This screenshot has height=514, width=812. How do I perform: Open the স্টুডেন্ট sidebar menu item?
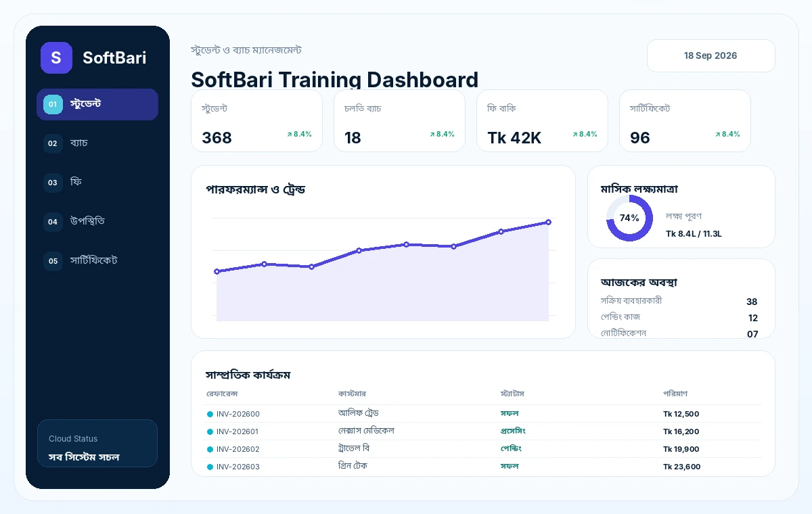pos(97,104)
